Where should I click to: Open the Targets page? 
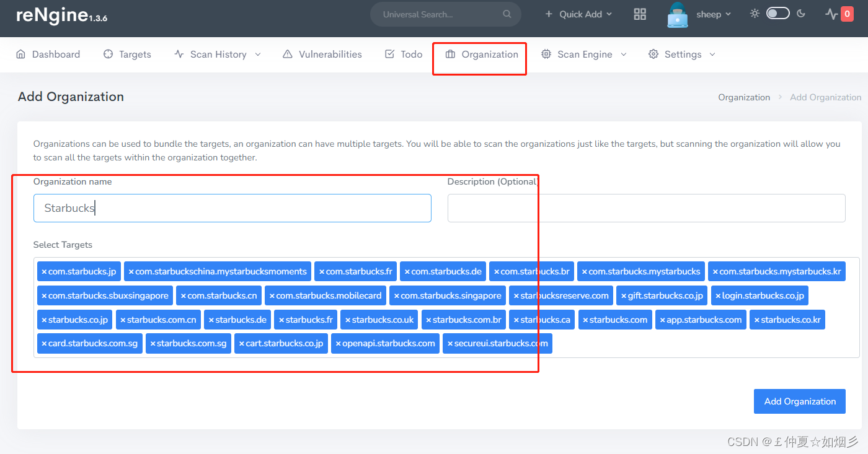click(127, 55)
